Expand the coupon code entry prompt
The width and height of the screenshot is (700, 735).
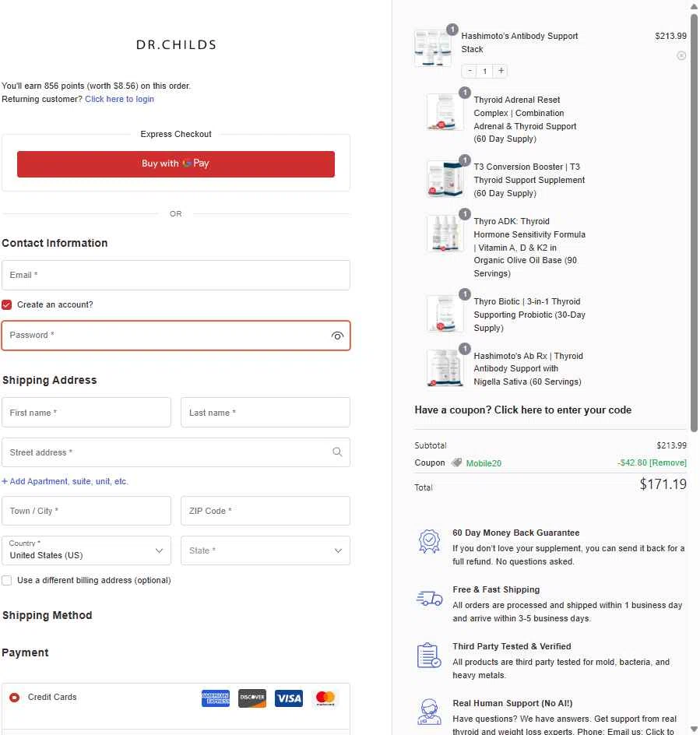click(522, 410)
